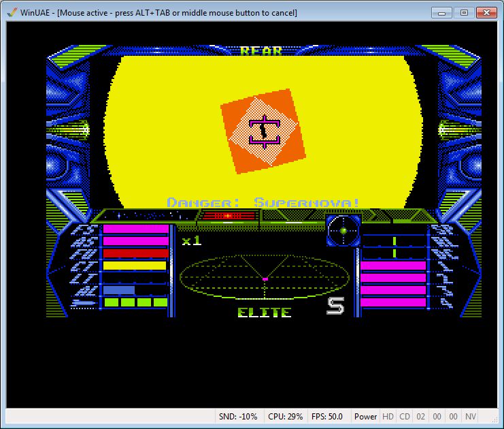This screenshot has width=504, height=429.
Task: Select the fourth green missile block
Action: tap(161, 302)
